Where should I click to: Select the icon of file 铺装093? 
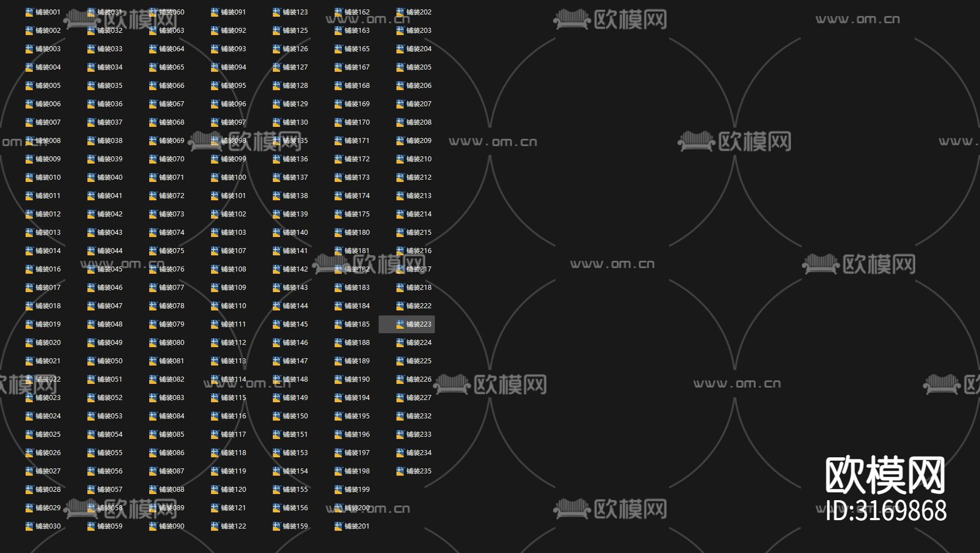(214, 49)
